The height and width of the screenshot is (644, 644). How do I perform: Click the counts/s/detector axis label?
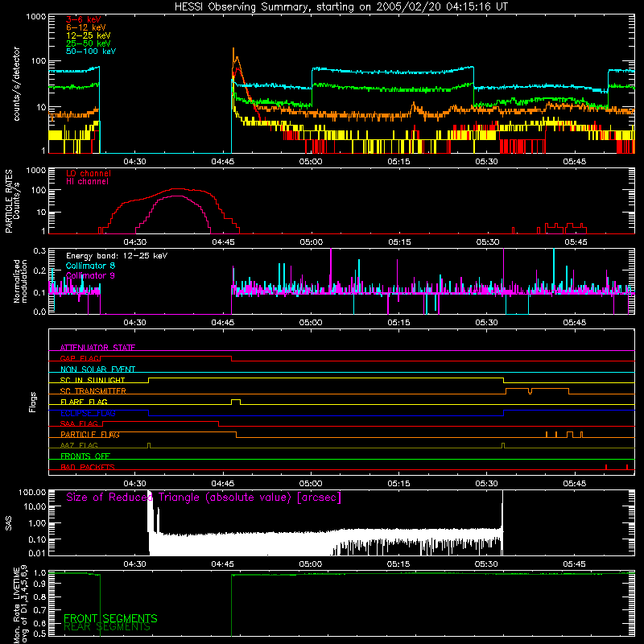pyautogui.click(x=16, y=84)
